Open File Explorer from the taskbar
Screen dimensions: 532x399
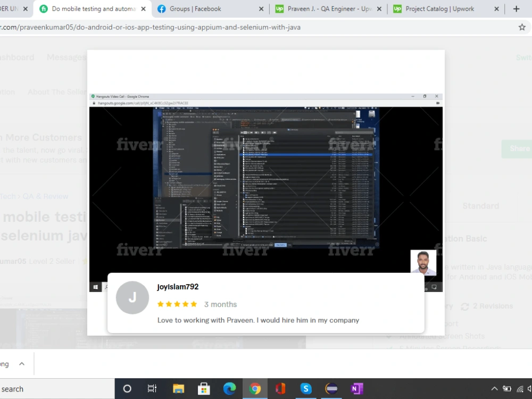178,389
